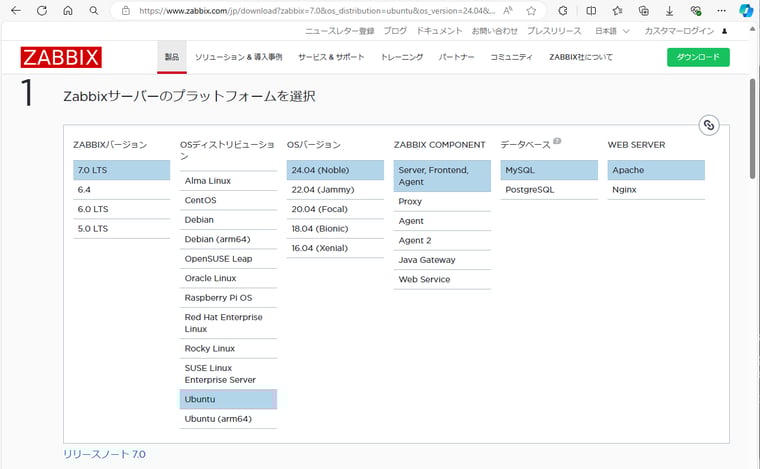
Task: Open the ソリューション & 導入事例 menu
Action: (x=238, y=57)
